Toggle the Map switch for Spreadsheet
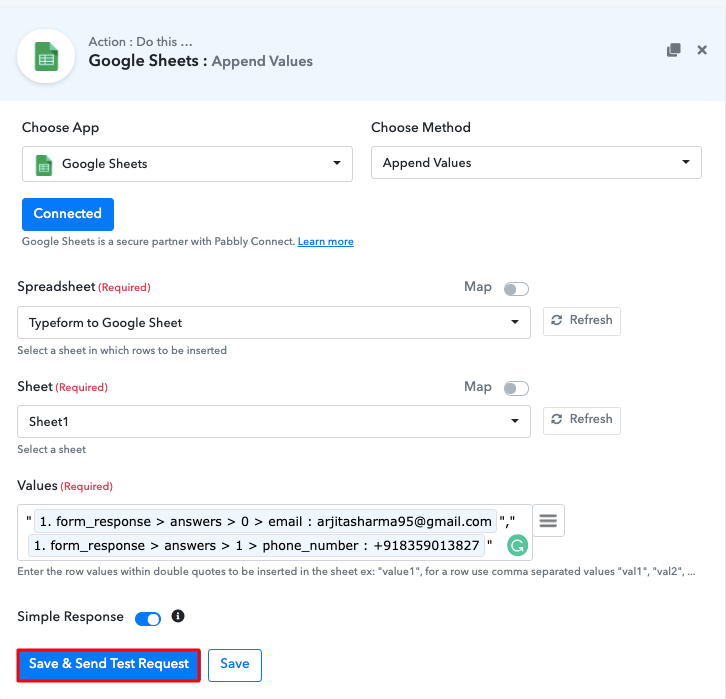This screenshot has height=699, width=726. pos(516,289)
